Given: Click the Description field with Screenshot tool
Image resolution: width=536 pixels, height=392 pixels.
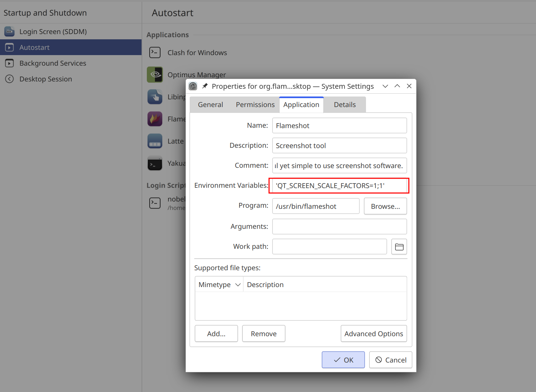Looking at the screenshot, I should point(340,146).
